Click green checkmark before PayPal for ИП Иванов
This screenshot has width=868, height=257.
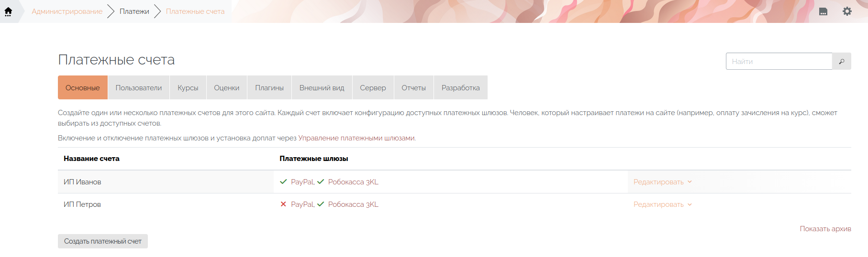(283, 182)
